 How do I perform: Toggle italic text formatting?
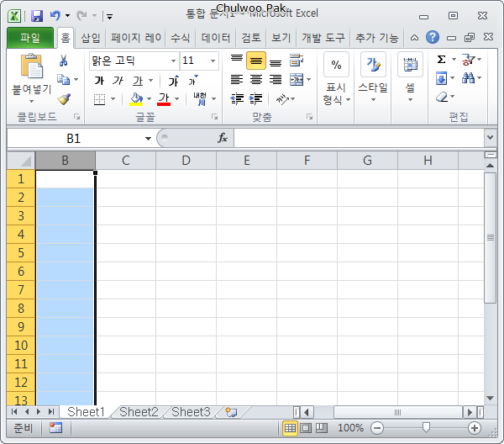tap(118, 81)
